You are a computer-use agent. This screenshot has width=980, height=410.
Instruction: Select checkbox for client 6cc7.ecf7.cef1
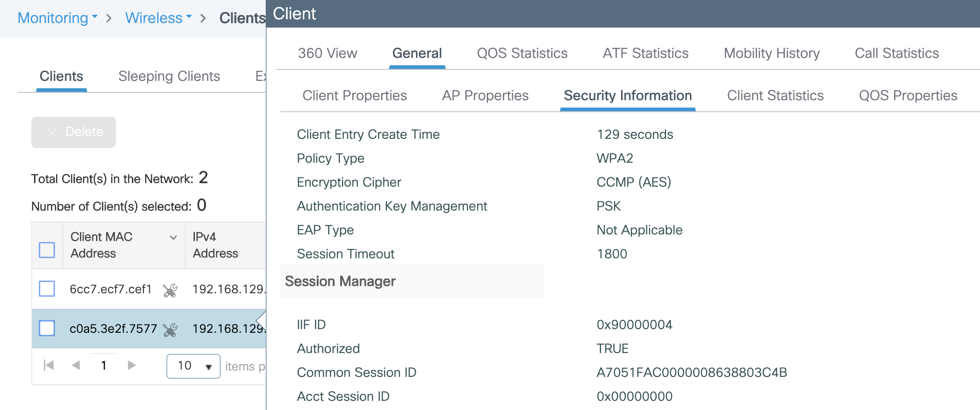[x=47, y=289]
